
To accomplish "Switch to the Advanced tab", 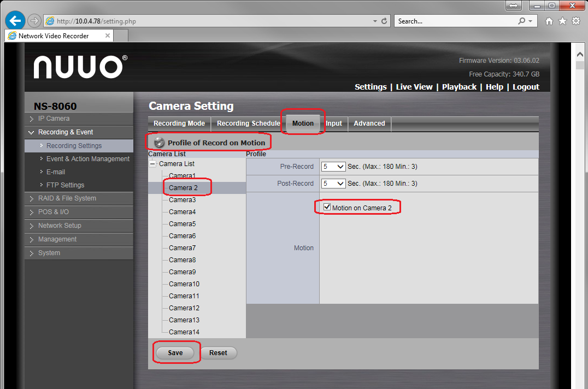I will (369, 123).
